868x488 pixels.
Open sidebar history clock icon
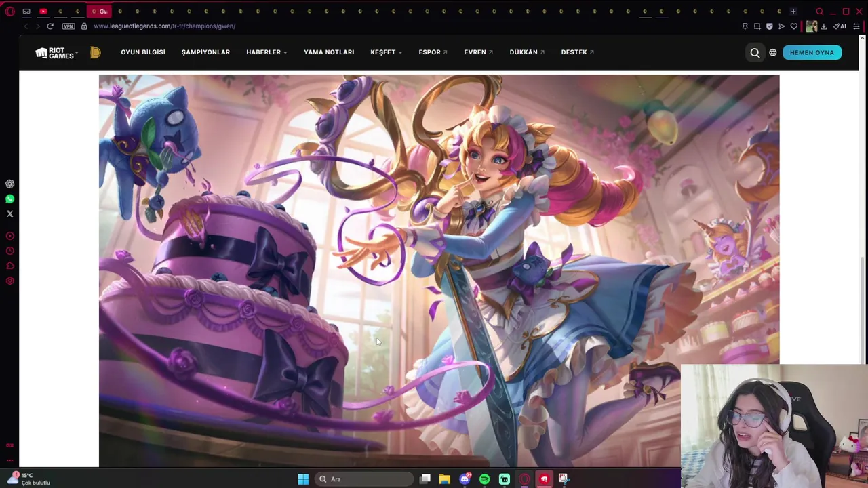click(9, 251)
